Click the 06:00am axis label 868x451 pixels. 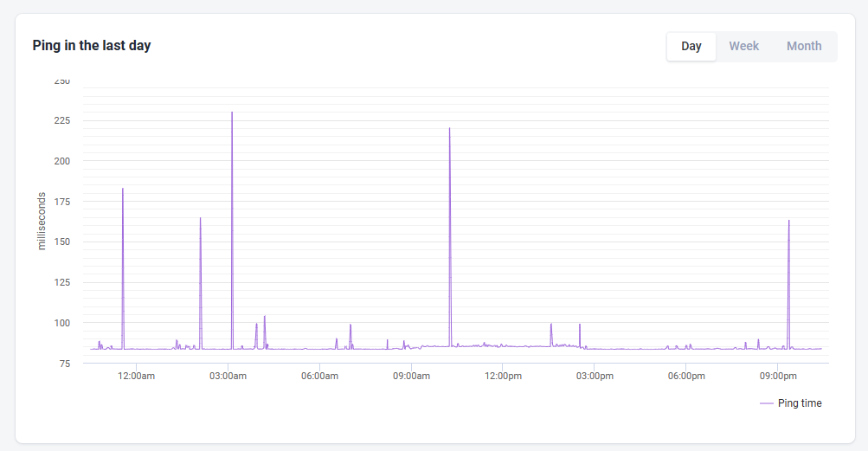[319, 376]
